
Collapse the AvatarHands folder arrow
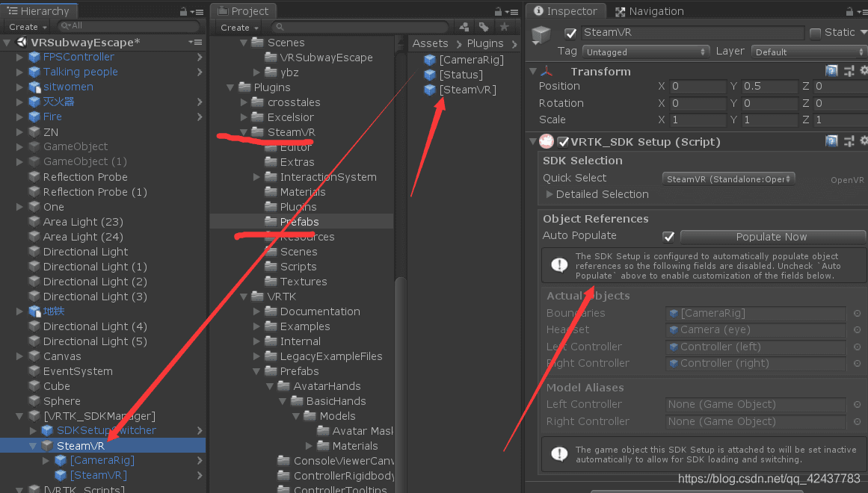click(x=270, y=386)
